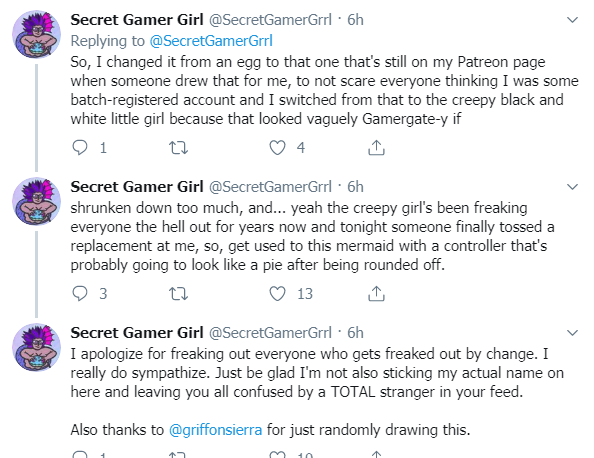The image size is (594, 458).
Task: Open the apology tweet text to view thread
Action: coord(317,373)
